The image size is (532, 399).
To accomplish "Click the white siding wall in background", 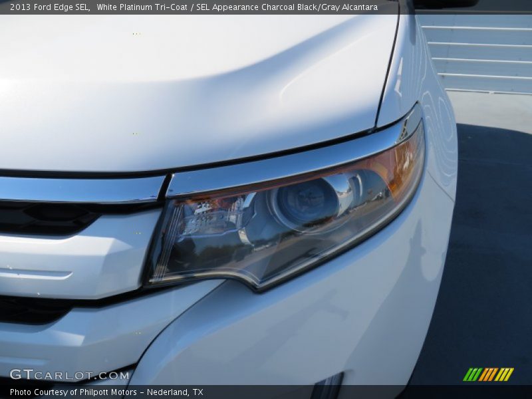I will click(x=479, y=53).
